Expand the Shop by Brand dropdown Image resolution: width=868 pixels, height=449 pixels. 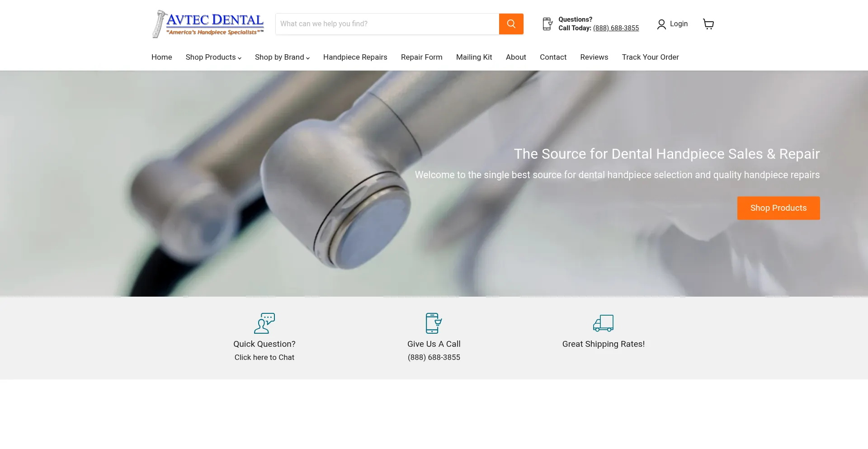coord(282,57)
